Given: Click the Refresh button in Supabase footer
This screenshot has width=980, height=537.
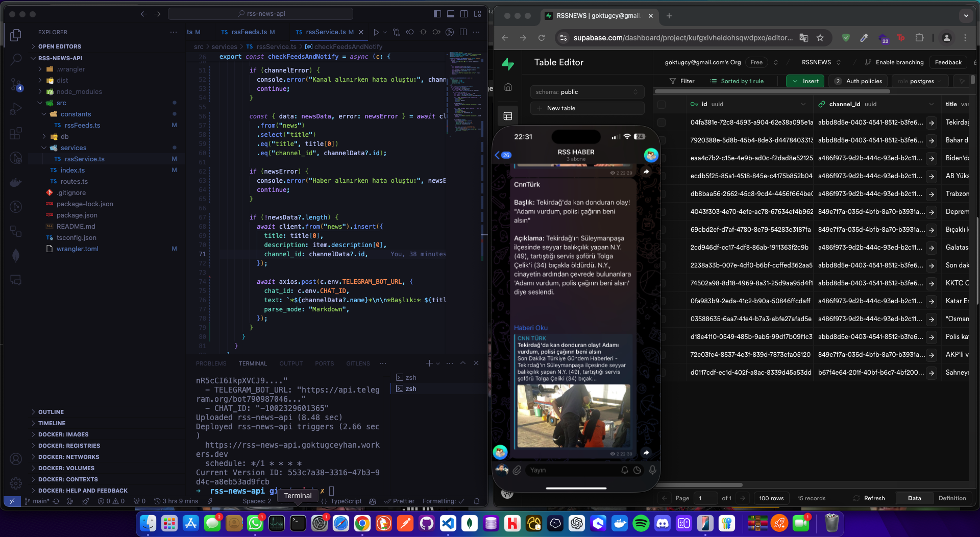Looking at the screenshot, I should point(869,498).
